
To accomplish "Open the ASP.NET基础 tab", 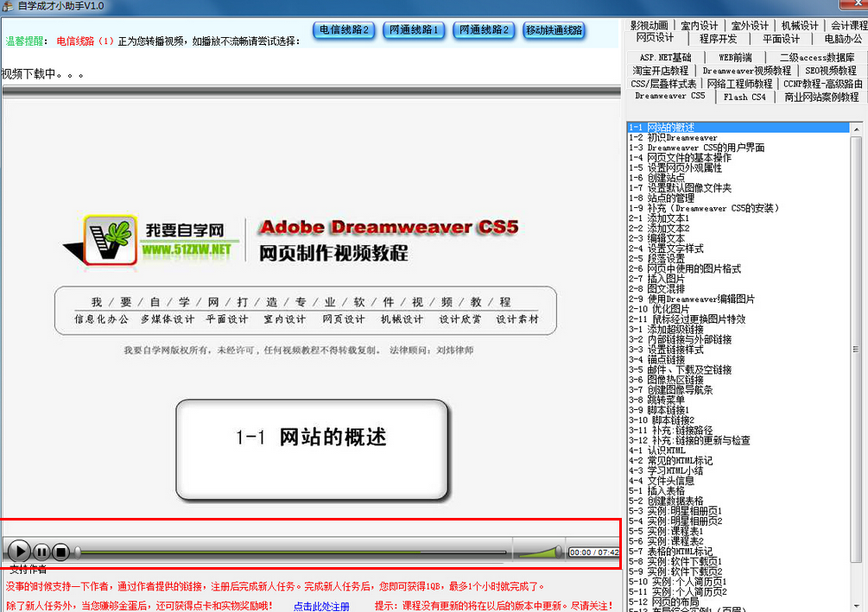I will coord(665,58).
